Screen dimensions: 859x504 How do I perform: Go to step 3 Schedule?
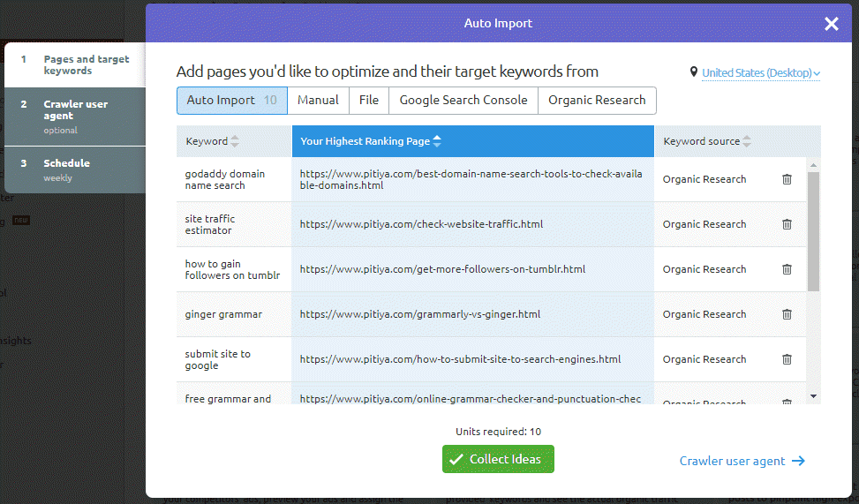tap(75, 169)
